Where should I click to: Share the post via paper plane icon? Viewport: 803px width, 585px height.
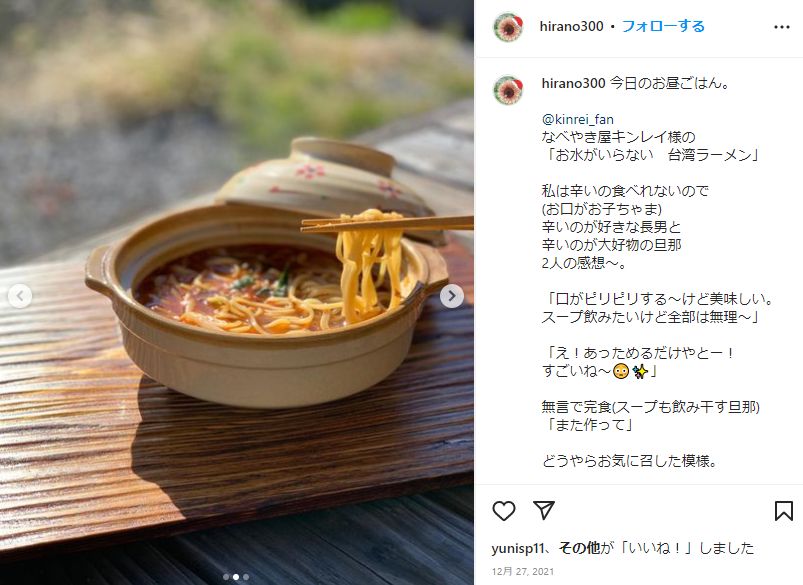tap(544, 510)
